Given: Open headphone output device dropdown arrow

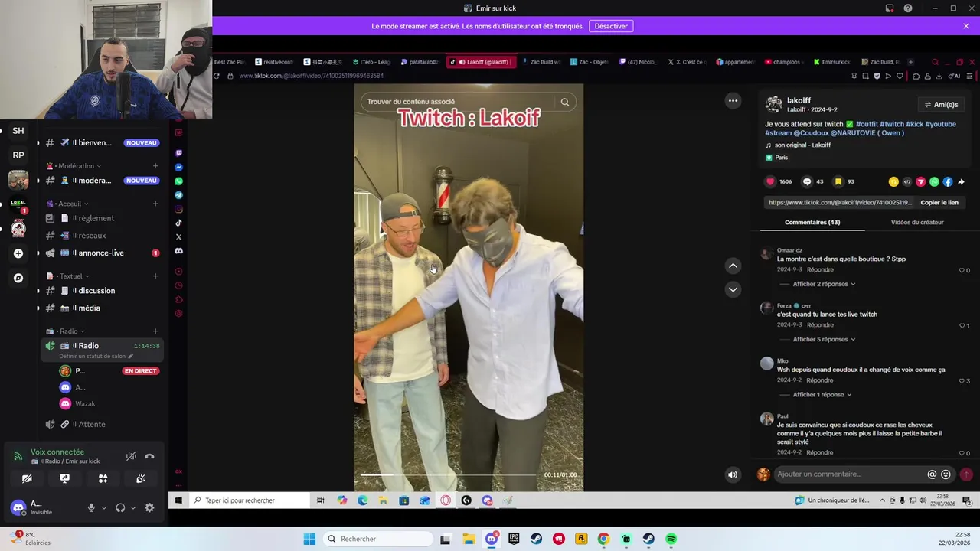Looking at the screenshot, I should [132, 507].
